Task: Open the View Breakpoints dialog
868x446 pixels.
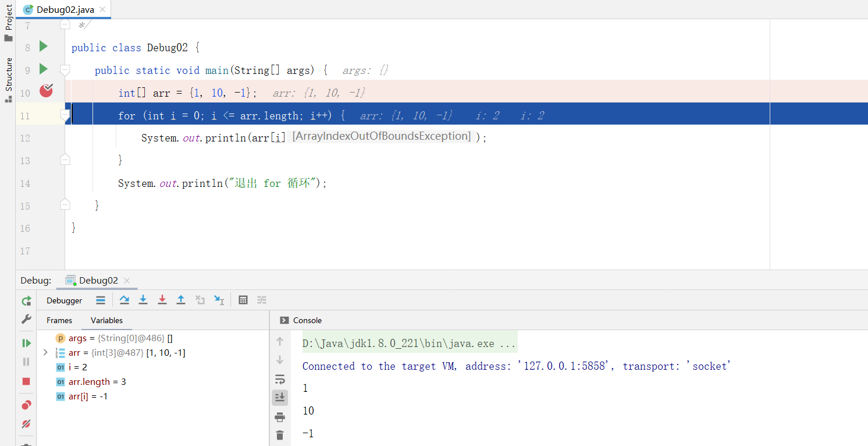Action: [26, 405]
